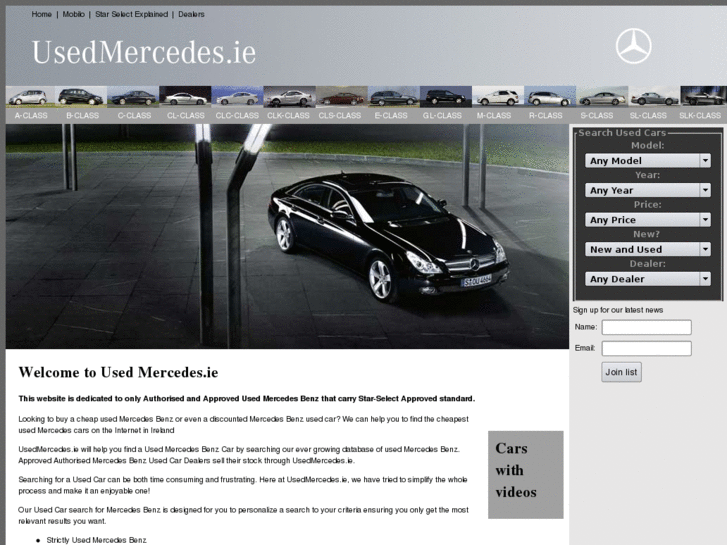Image resolution: width=727 pixels, height=545 pixels.
Task: Click the Strictly Used Mercedes Benz bullet
Action: (96, 540)
